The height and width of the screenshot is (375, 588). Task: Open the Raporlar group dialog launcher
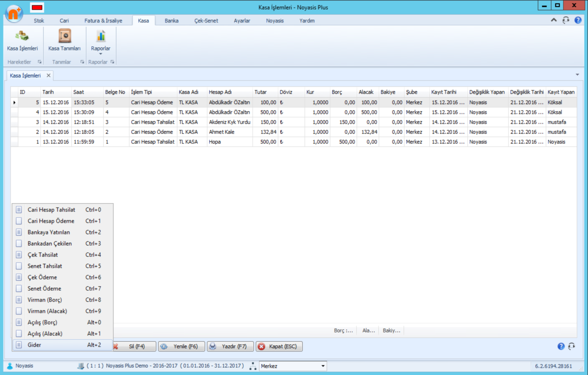(112, 62)
